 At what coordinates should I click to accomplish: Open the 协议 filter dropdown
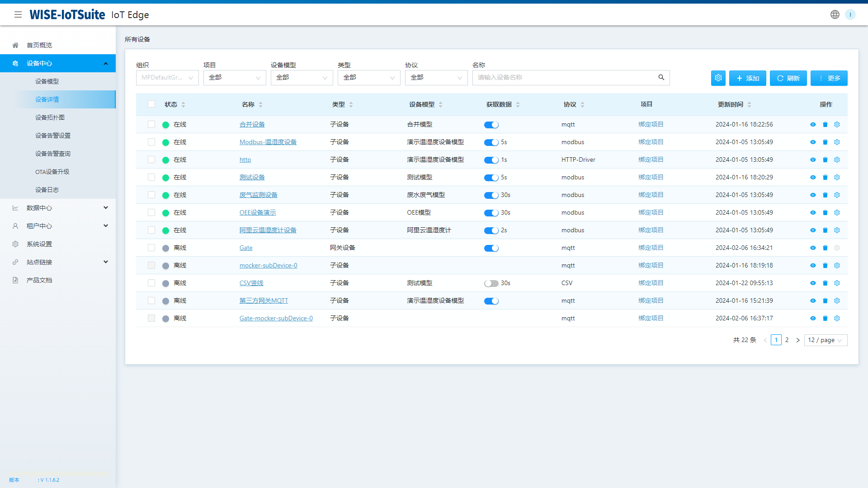[x=436, y=77]
